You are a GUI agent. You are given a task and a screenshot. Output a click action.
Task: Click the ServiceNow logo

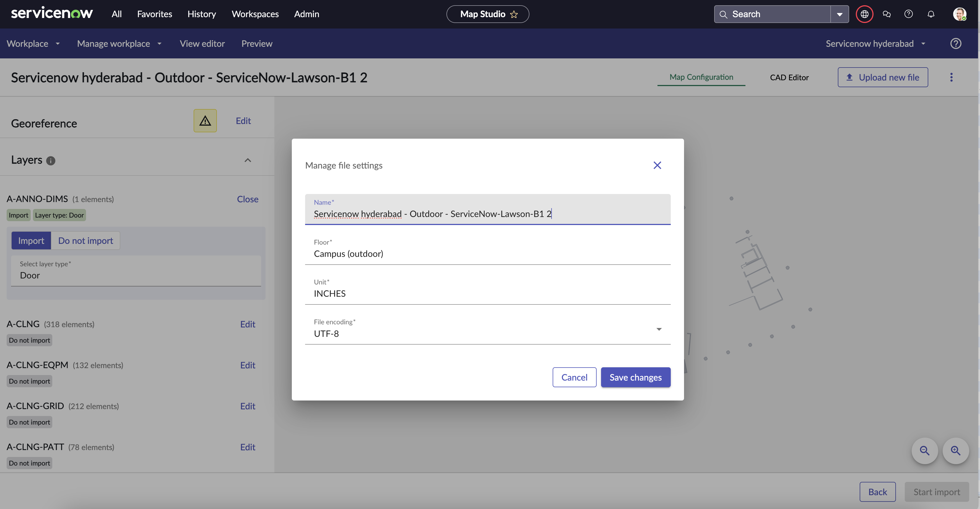coord(52,14)
